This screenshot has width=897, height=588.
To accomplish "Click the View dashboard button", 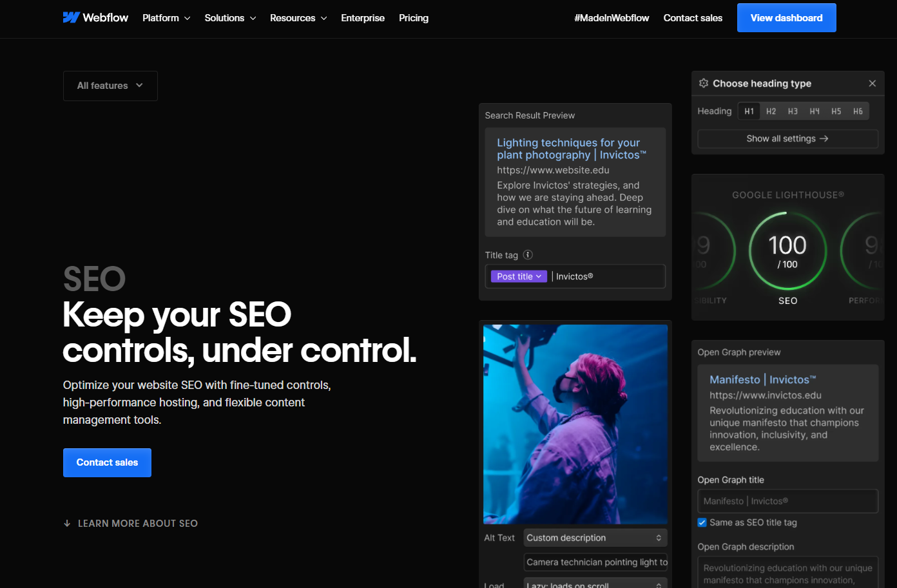I will pyautogui.click(x=786, y=18).
